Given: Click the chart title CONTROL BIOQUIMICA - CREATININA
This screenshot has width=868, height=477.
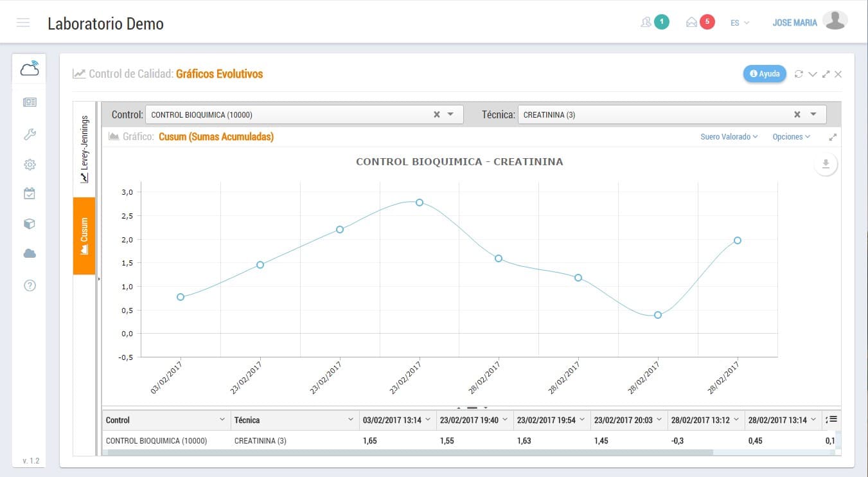Looking at the screenshot, I should pos(459,162).
